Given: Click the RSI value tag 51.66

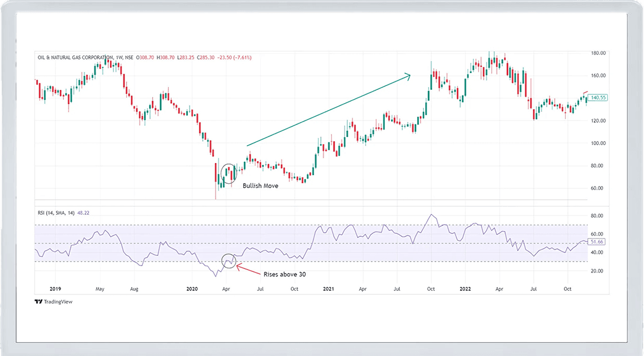Looking at the screenshot, I should pyautogui.click(x=598, y=243).
